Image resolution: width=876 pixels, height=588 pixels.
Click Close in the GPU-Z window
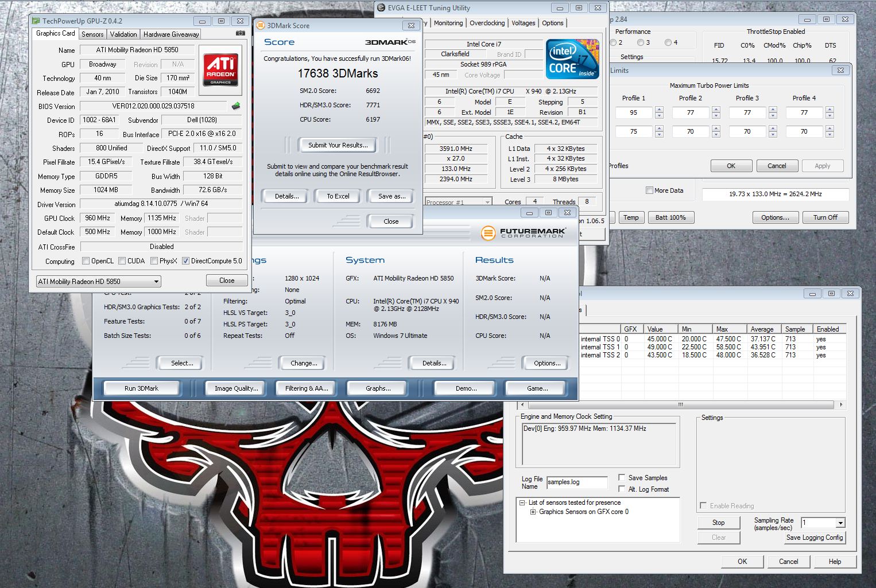coord(227,281)
